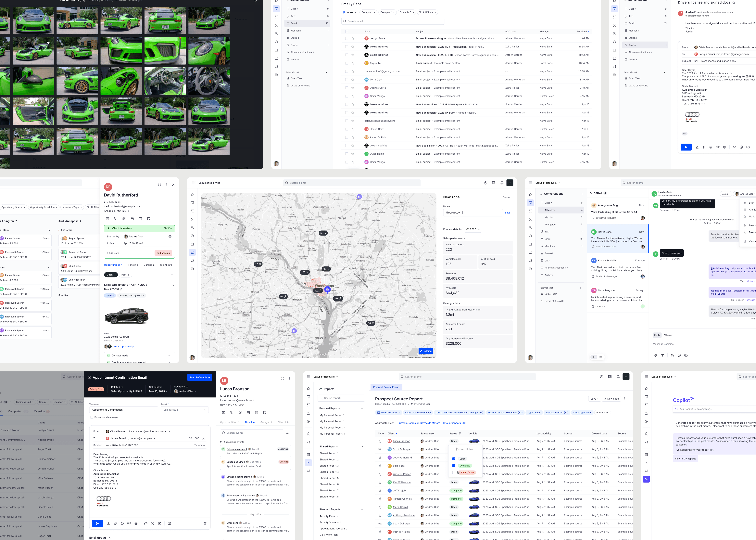Enable the Do not send message checkbox
756x540 pixels.
[92, 417]
